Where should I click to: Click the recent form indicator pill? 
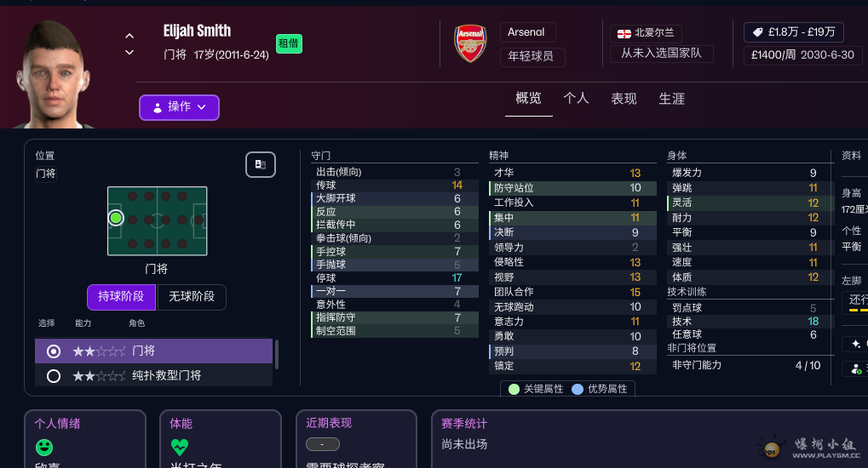(322, 444)
